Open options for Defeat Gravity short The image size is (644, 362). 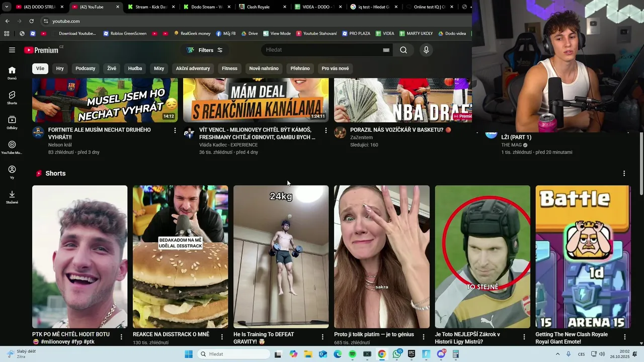pos(323,337)
